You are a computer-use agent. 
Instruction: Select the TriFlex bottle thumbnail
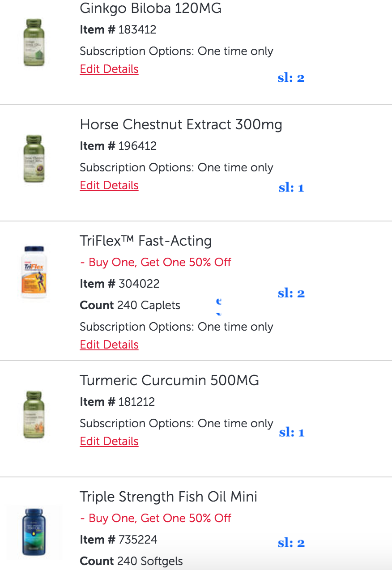tap(34, 272)
